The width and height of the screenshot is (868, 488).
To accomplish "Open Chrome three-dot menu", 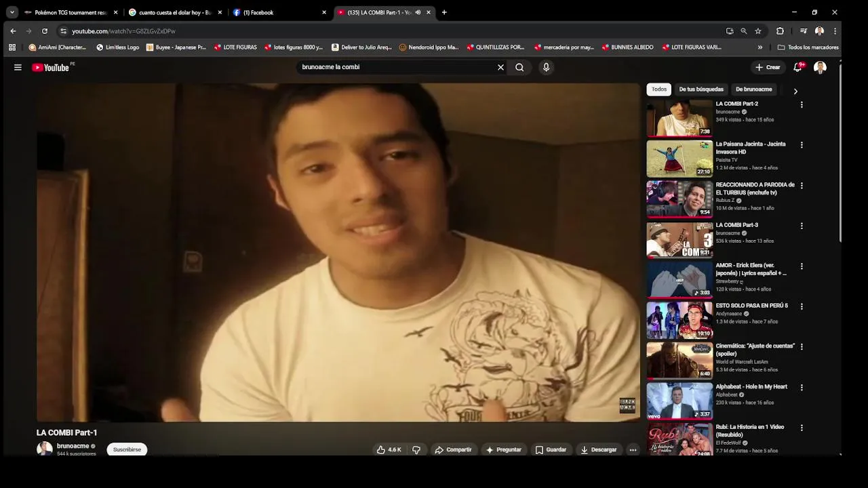I will 835,30.
